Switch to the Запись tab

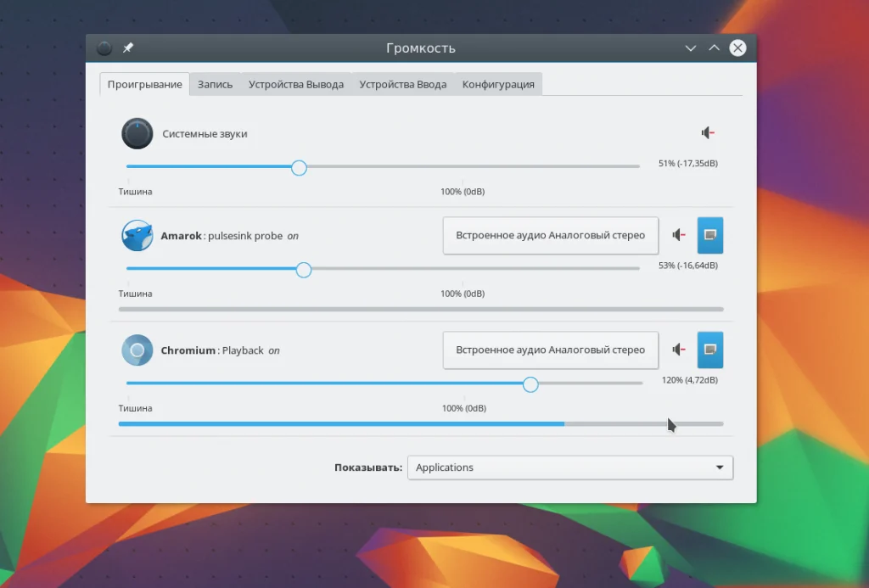215,84
